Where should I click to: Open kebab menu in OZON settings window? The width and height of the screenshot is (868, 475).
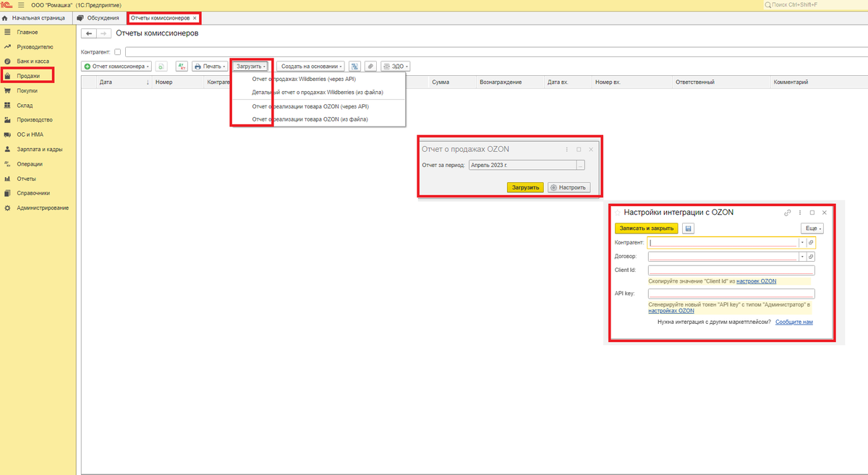tap(799, 213)
